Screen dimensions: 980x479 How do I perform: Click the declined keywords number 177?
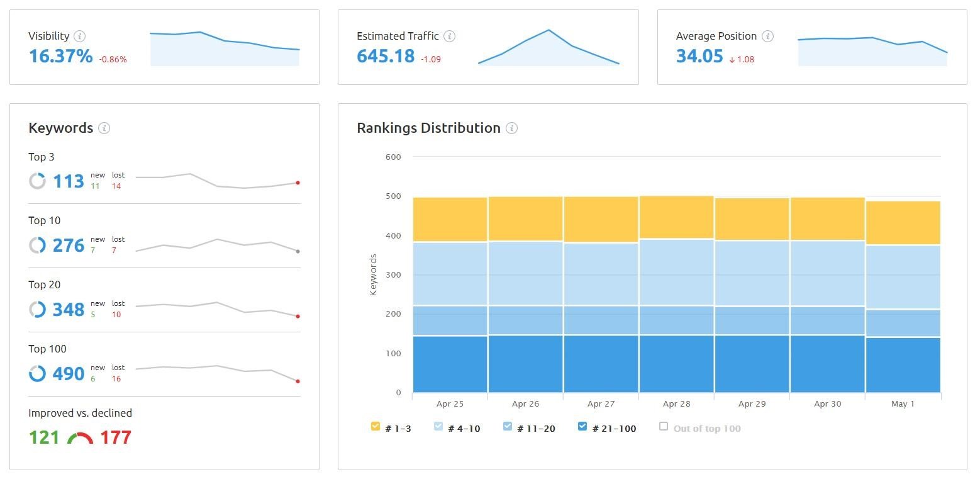pyautogui.click(x=116, y=437)
